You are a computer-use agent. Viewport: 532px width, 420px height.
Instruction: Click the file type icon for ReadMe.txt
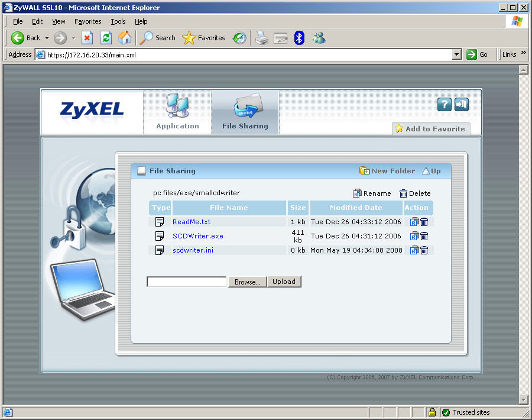tap(160, 222)
